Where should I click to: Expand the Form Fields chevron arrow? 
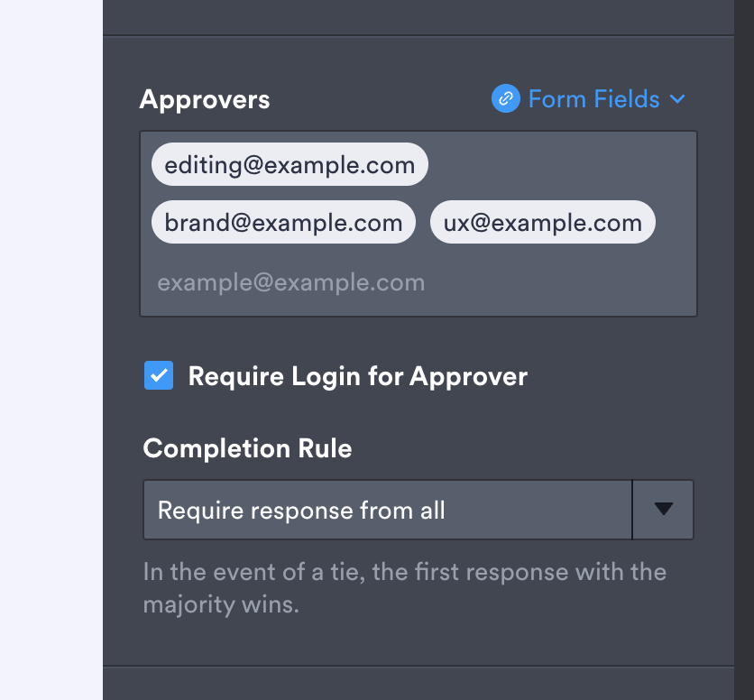pyautogui.click(x=677, y=99)
